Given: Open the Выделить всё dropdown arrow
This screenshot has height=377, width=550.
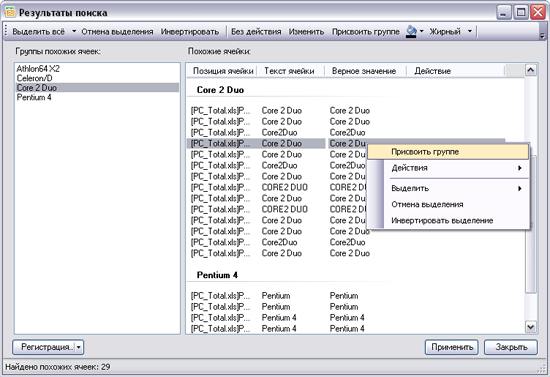Looking at the screenshot, I should point(74,32).
